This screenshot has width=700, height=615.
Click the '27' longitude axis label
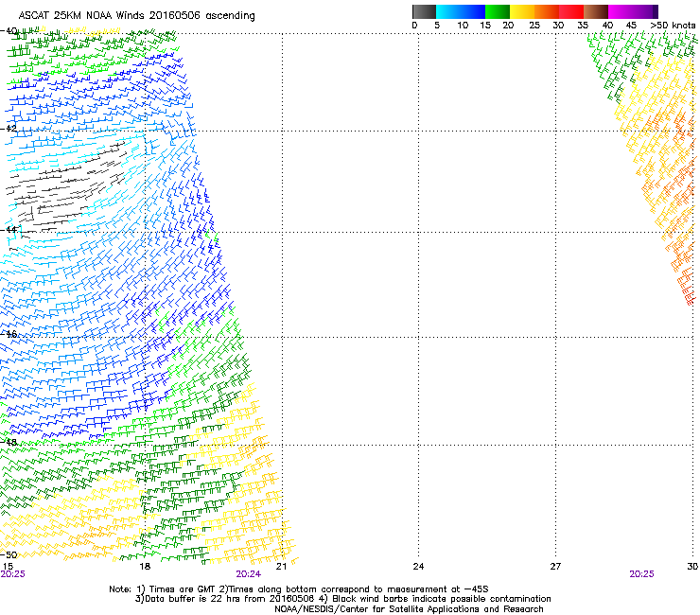tap(555, 567)
